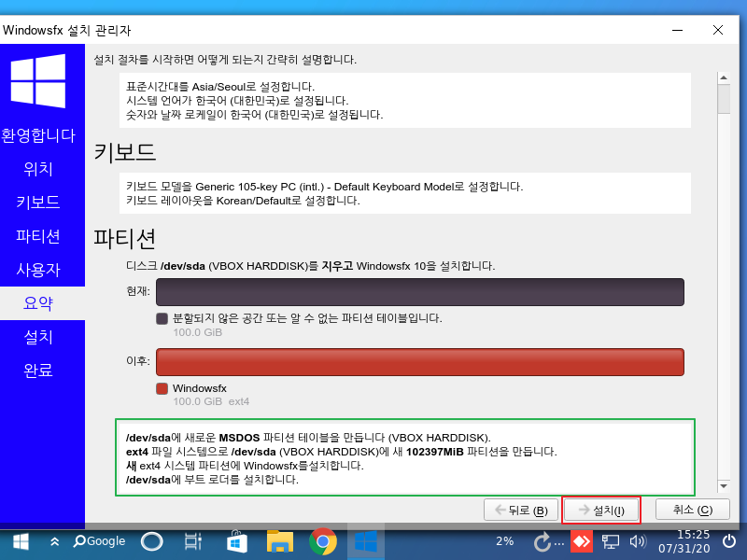Click the 취소 (C) cancel button
Screen dimensions: 747x560
693,510
